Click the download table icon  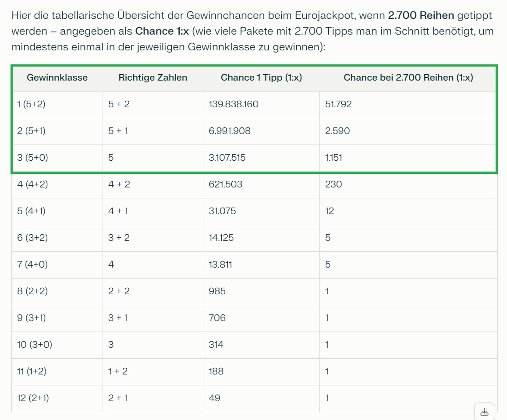(484, 412)
